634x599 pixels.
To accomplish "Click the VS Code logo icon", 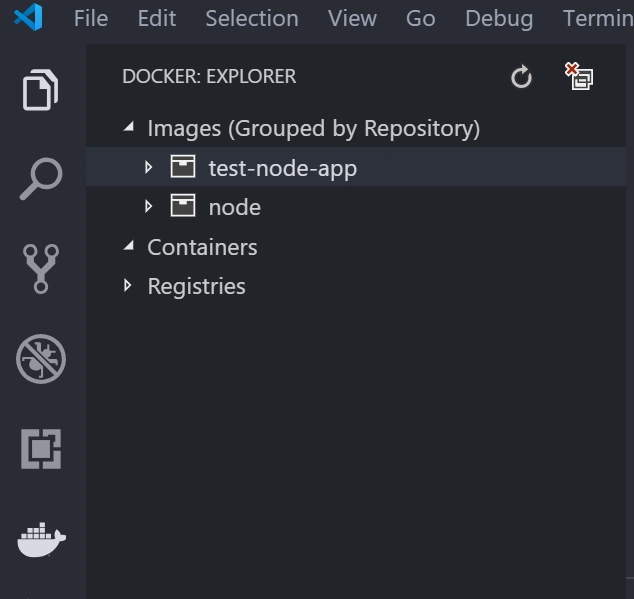I will [28, 17].
